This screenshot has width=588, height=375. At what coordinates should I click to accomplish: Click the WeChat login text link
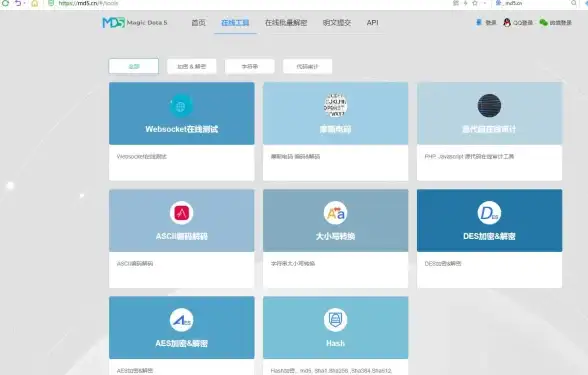pyautogui.click(x=561, y=23)
